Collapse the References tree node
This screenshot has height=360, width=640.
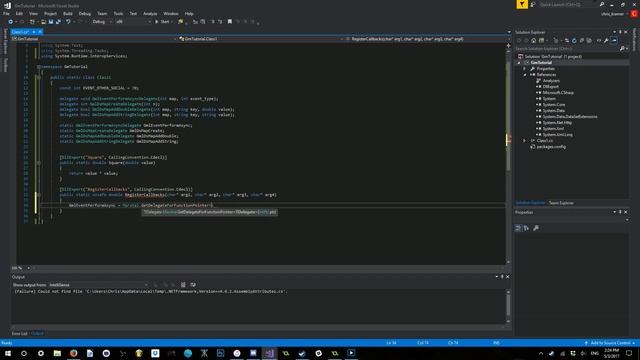[x=524, y=75]
